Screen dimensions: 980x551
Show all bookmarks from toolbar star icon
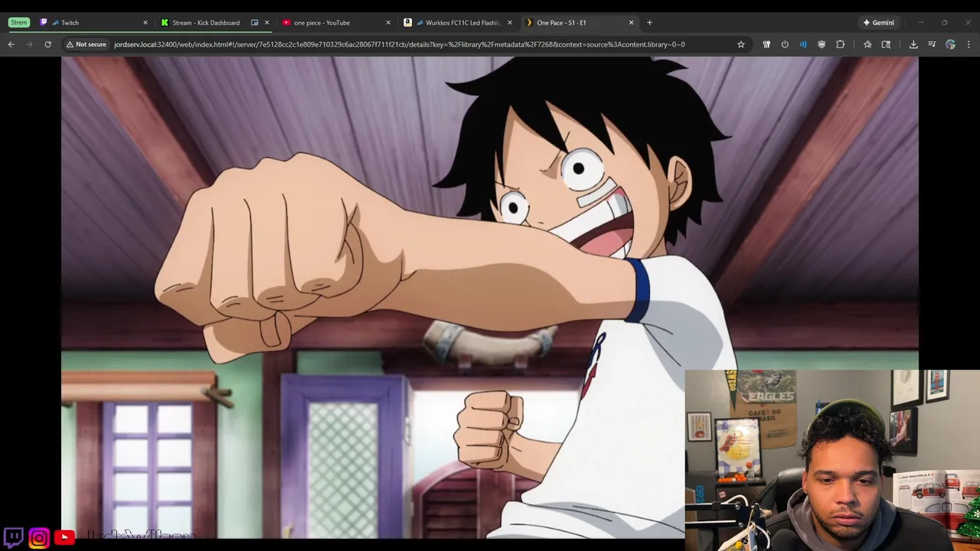(x=867, y=44)
